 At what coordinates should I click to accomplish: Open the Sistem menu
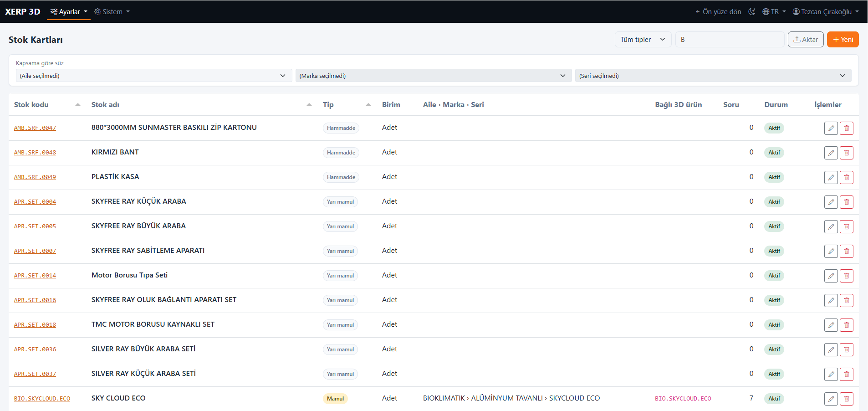coord(112,12)
